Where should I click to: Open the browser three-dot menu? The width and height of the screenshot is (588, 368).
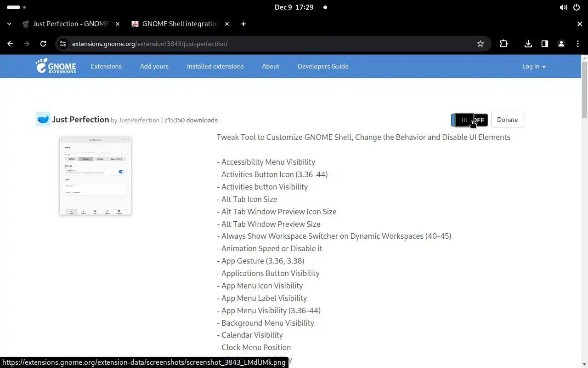click(x=578, y=44)
